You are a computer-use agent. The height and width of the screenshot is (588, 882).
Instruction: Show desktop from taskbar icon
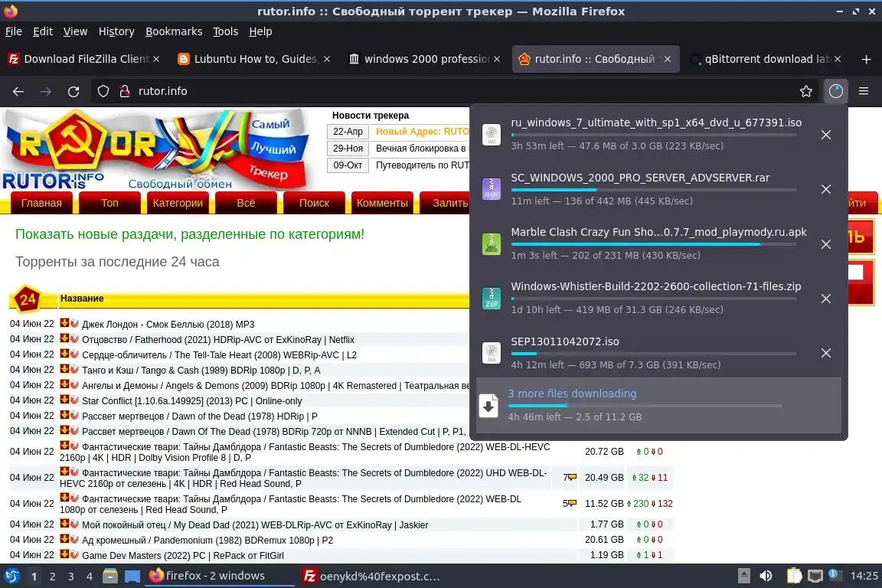coord(132,576)
